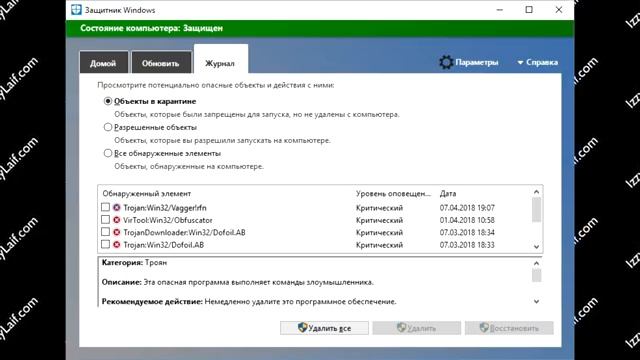Switch to the Домой tab
The width and height of the screenshot is (640, 360).
pos(103,63)
